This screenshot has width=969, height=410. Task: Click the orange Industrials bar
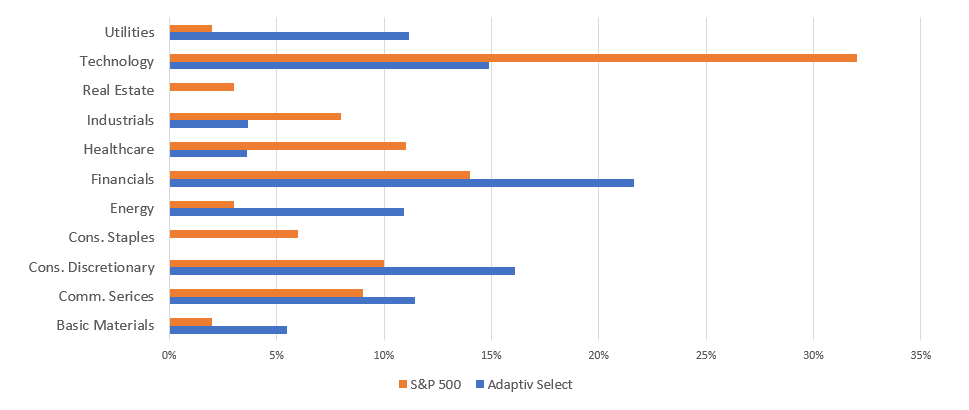tap(255, 116)
